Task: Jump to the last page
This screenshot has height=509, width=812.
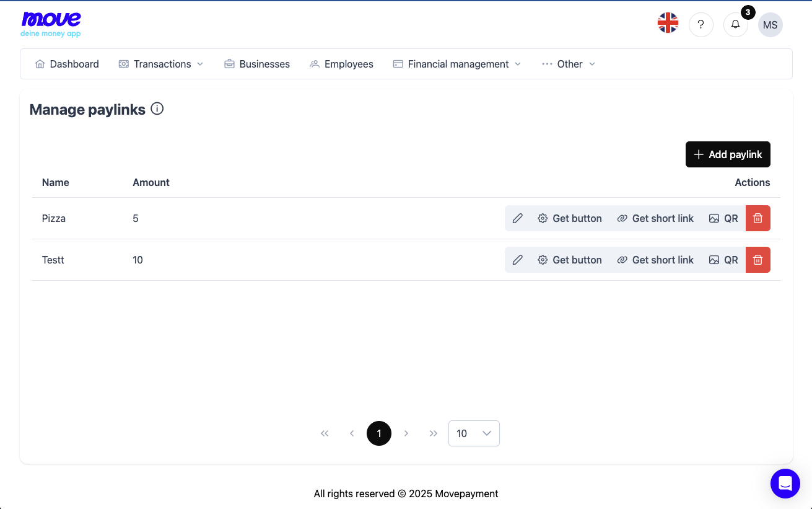Action: [x=434, y=433]
